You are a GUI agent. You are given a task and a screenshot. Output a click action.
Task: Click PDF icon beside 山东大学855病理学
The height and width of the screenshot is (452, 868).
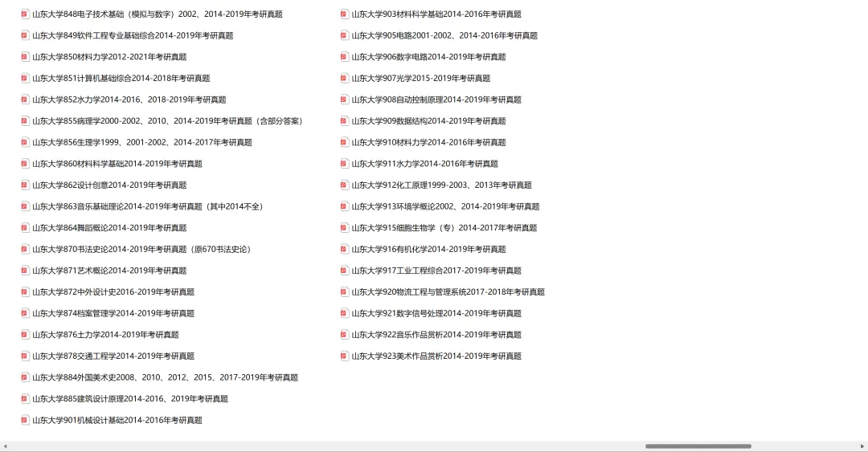point(25,120)
